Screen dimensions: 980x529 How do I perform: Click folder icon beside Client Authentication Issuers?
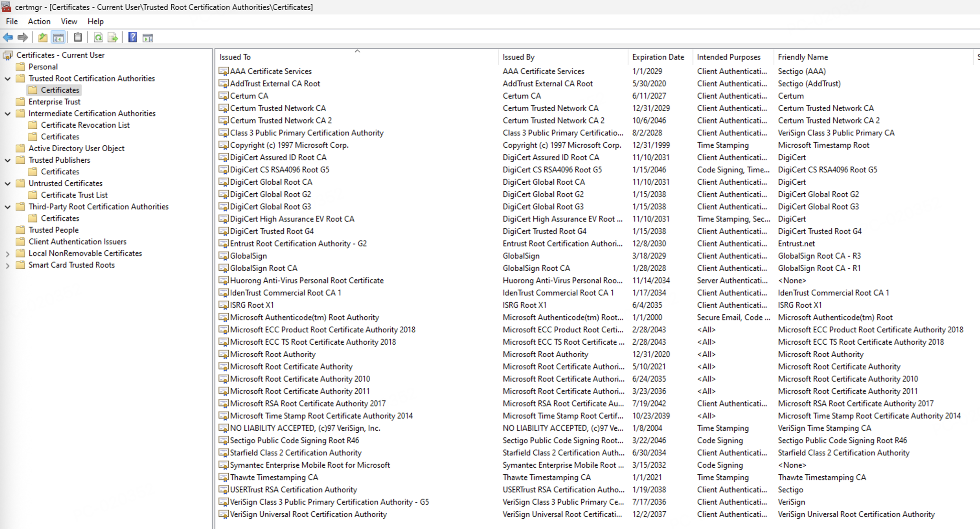coord(20,242)
